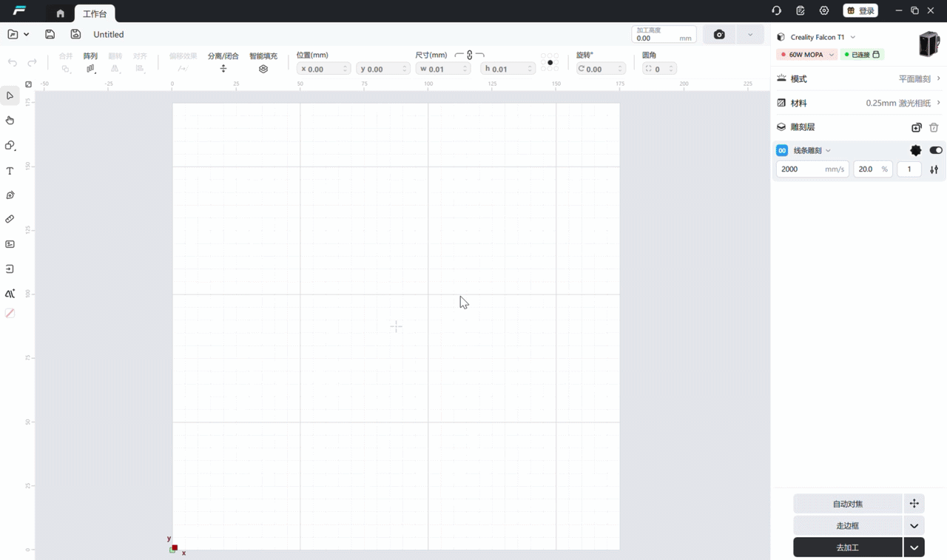Expand the camera options dropdown
The width and height of the screenshot is (947, 560).
tap(750, 35)
